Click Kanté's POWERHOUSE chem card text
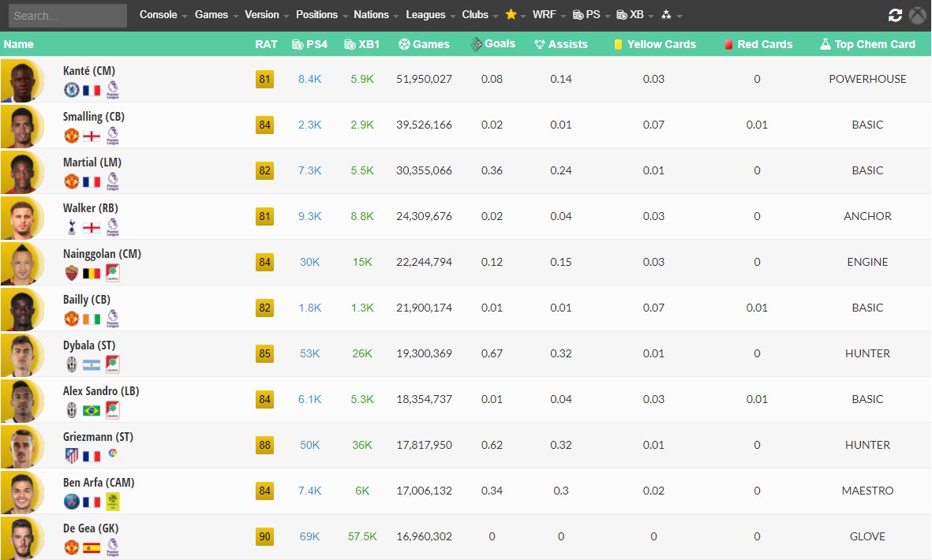 867,79
